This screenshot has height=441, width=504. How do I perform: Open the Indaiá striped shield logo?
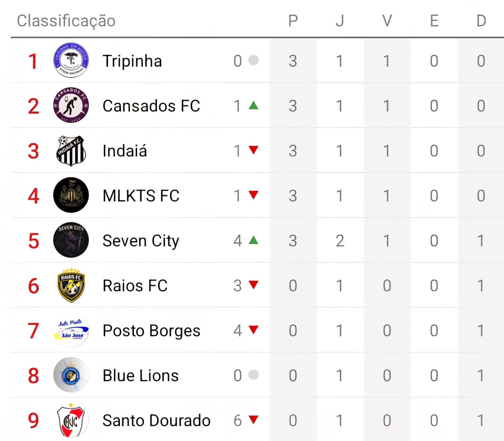point(71,150)
